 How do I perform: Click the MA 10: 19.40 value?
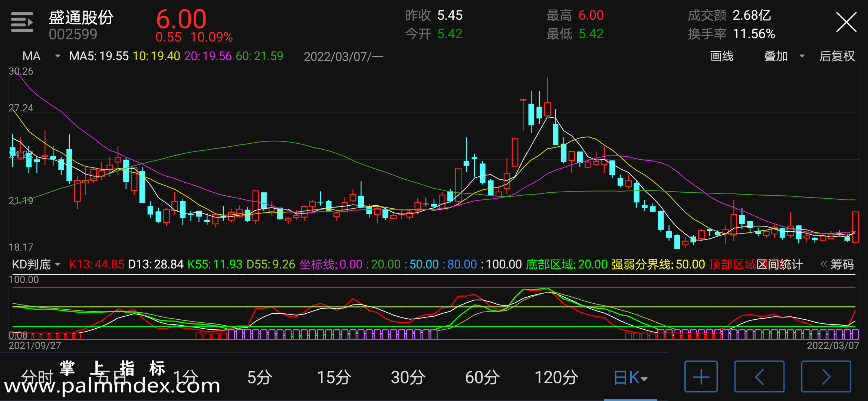click(x=156, y=56)
